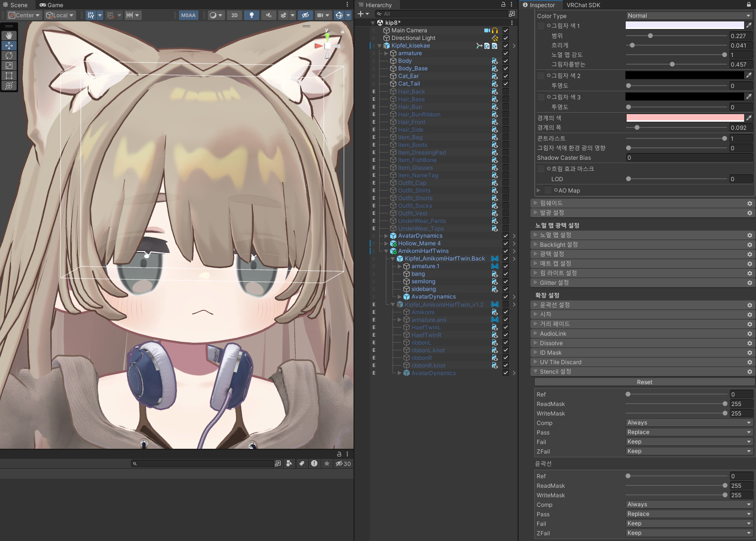Open the Local handle rotation dropdown
Screen dimensions: 756x541
pos(59,15)
